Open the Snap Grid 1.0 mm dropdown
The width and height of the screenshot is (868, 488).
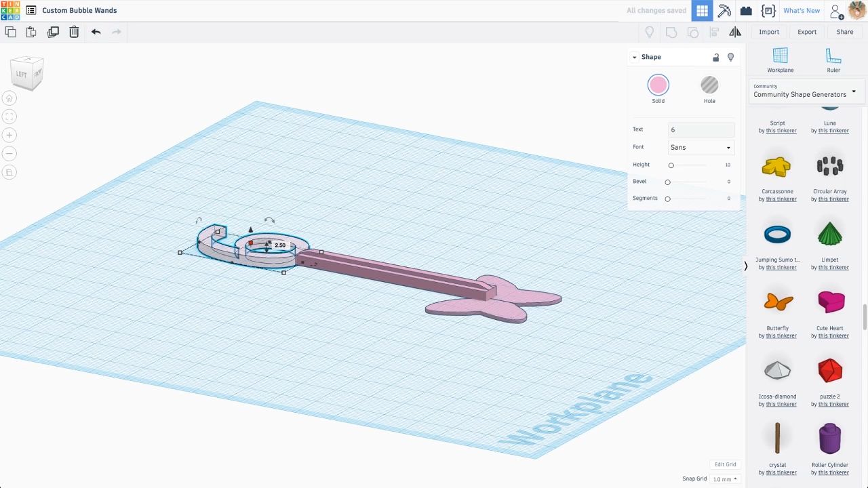(x=725, y=479)
